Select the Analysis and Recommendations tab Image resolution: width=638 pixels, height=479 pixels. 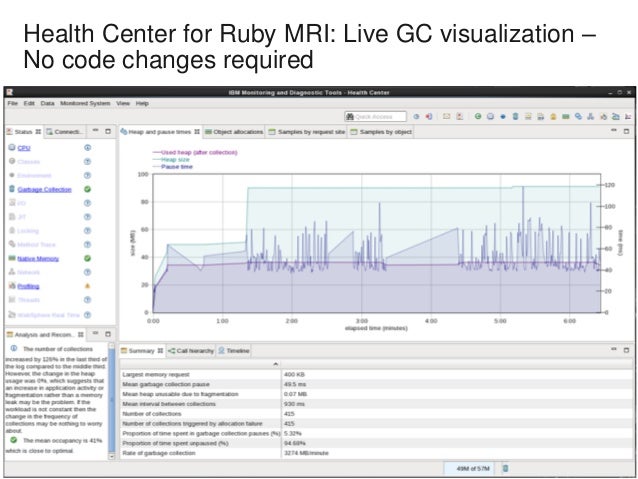point(45,335)
